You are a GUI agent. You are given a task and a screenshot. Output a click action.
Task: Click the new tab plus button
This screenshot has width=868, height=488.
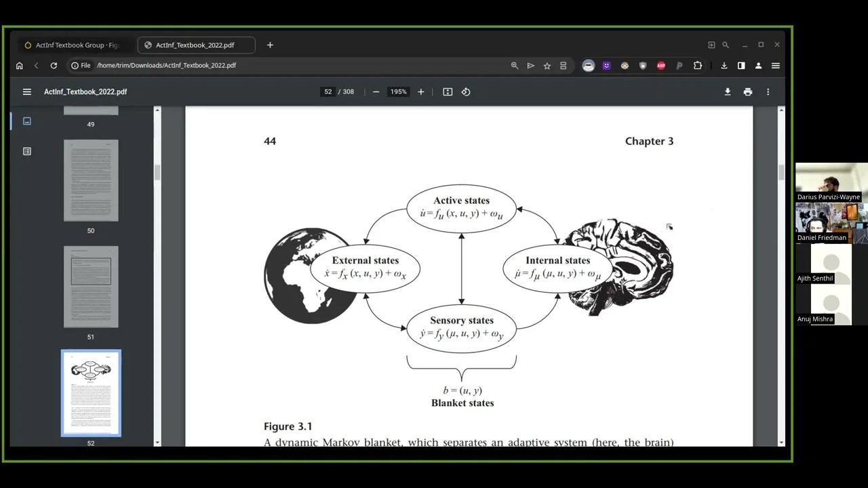click(x=269, y=45)
